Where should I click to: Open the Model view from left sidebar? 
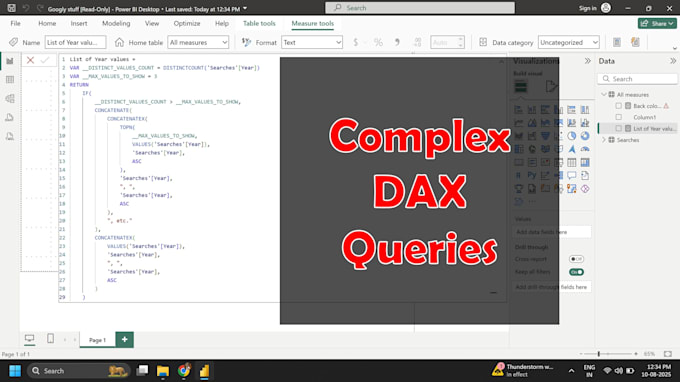click(x=10, y=98)
